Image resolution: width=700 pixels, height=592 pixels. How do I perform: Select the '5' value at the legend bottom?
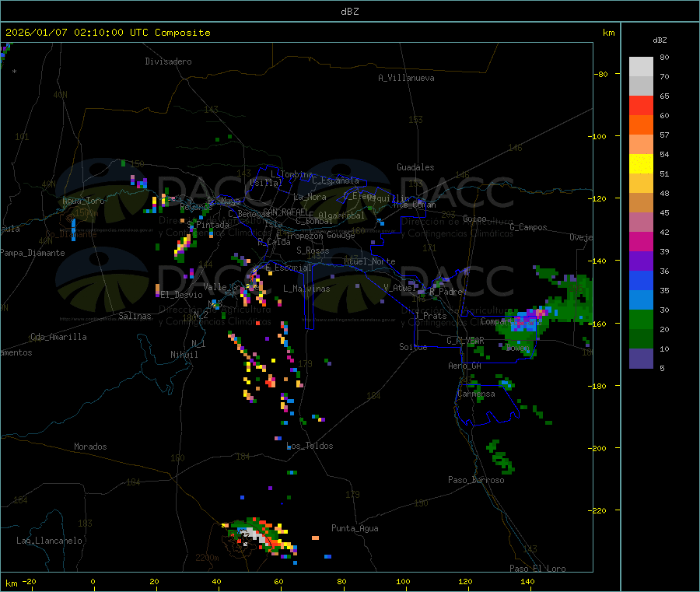pyautogui.click(x=662, y=368)
